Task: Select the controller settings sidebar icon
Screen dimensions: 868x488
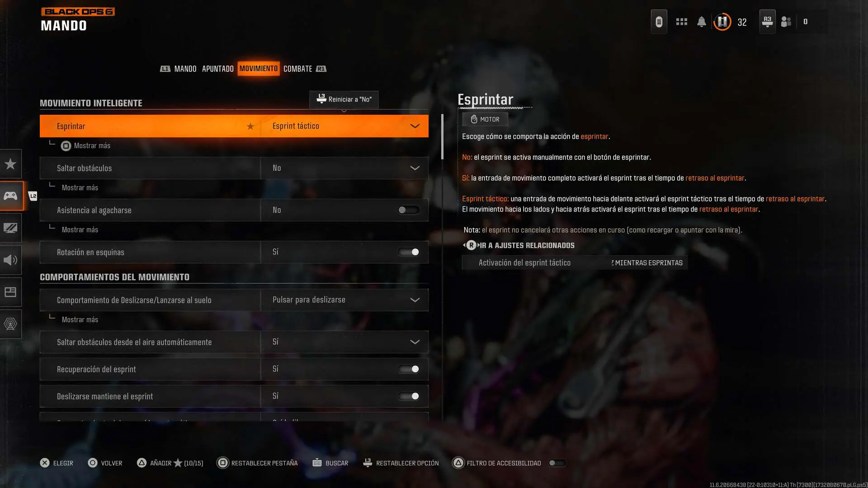Action: coord(10,196)
